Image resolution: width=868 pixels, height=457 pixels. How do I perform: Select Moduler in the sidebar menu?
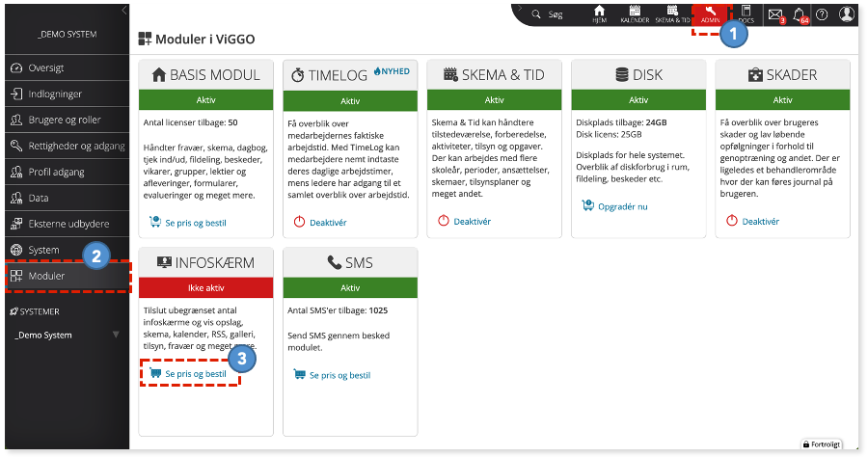[x=67, y=276]
